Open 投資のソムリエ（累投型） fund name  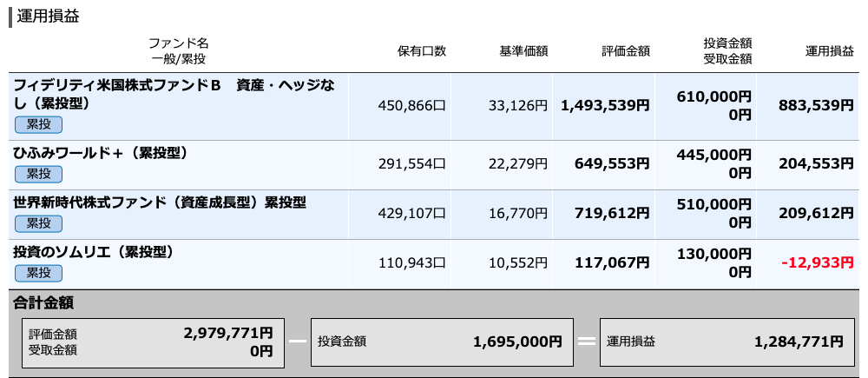[94, 252]
